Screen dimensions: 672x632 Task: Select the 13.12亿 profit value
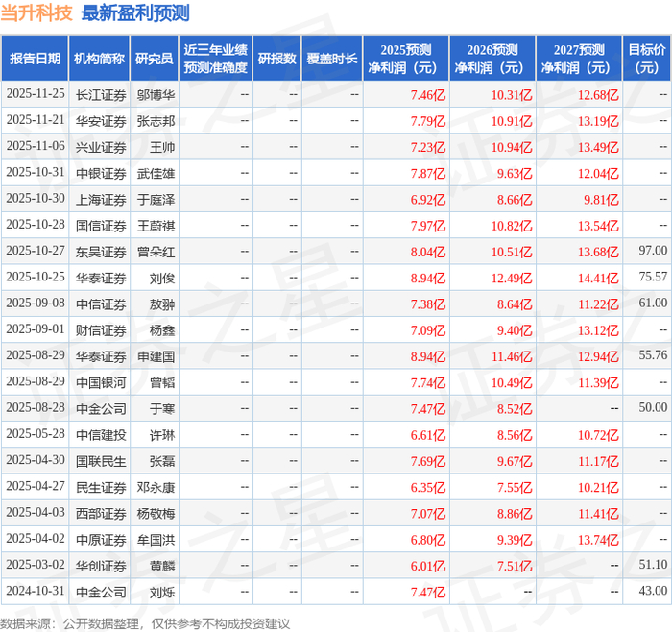tap(598, 330)
